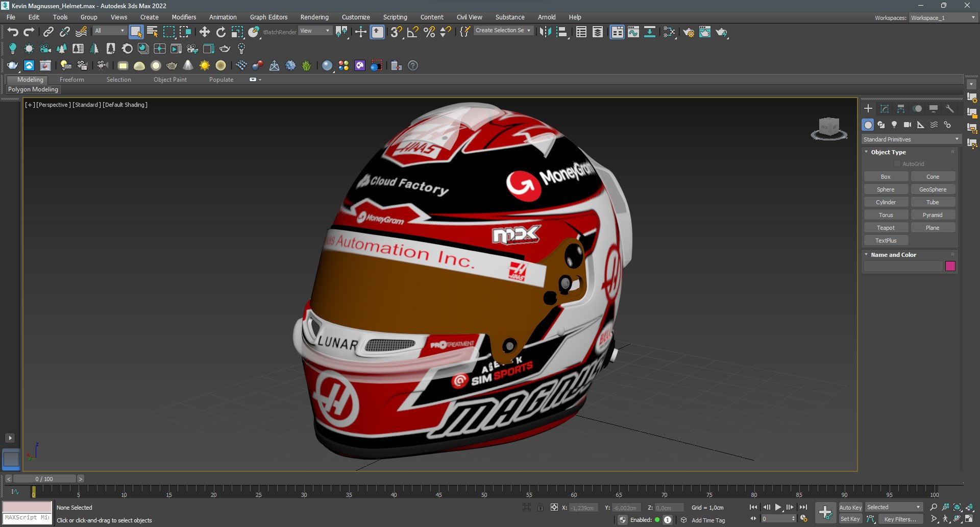
Task: Activate the Select Object tool
Action: [136, 32]
